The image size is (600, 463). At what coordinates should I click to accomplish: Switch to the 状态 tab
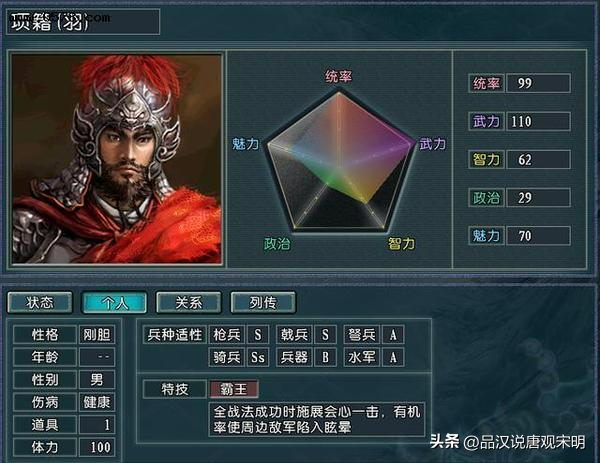[40, 302]
